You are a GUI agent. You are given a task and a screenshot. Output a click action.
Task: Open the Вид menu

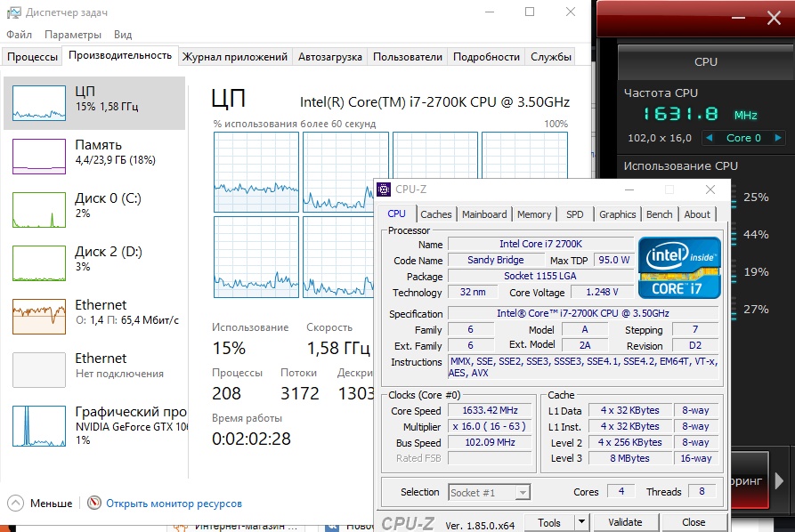123,35
